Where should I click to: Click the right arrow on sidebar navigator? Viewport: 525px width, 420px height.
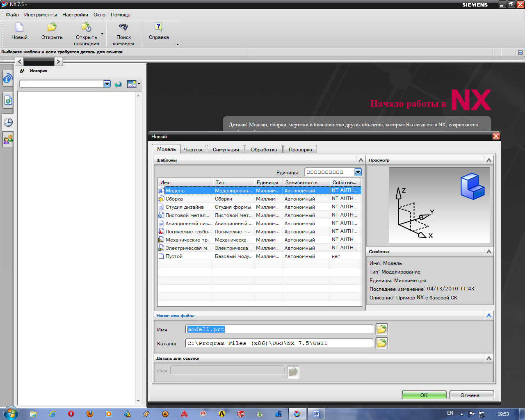(x=58, y=62)
